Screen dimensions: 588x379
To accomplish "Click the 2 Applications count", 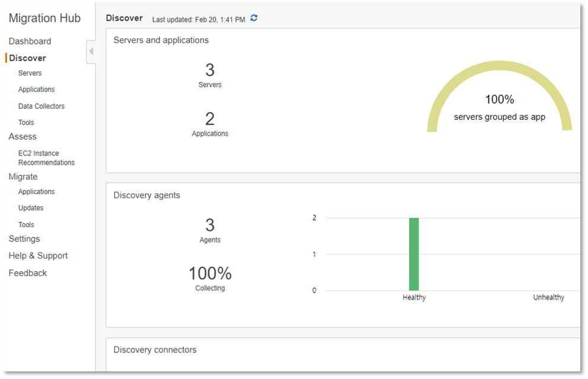I will tap(210, 124).
